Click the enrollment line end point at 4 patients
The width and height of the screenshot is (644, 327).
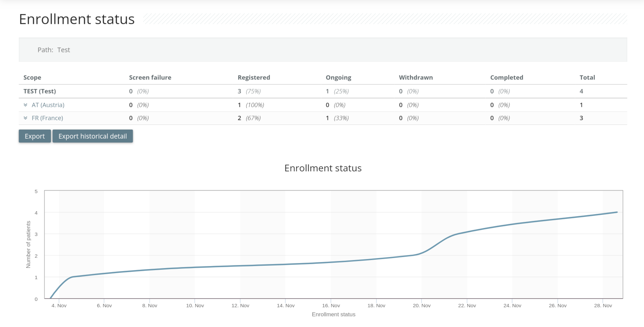point(617,212)
